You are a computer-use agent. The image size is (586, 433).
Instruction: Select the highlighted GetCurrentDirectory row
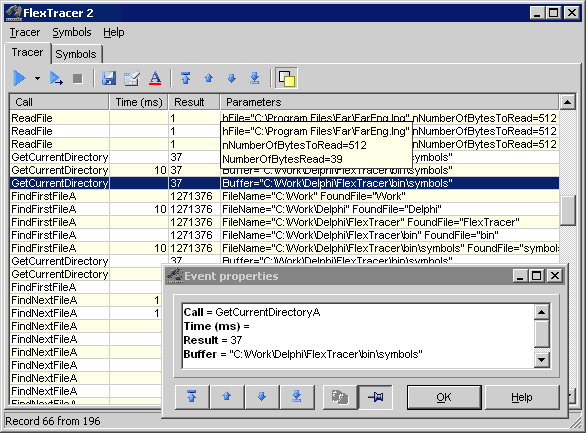click(284, 183)
